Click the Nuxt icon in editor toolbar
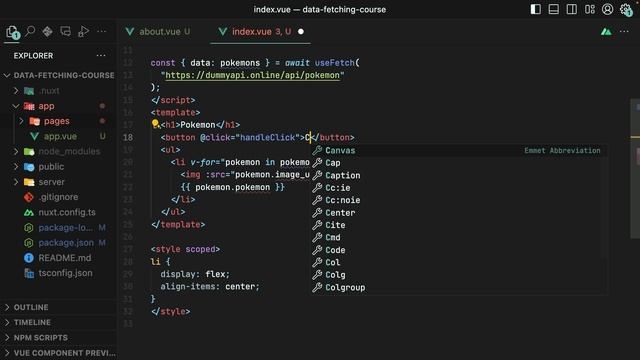The width and height of the screenshot is (640, 360). tap(606, 31)
